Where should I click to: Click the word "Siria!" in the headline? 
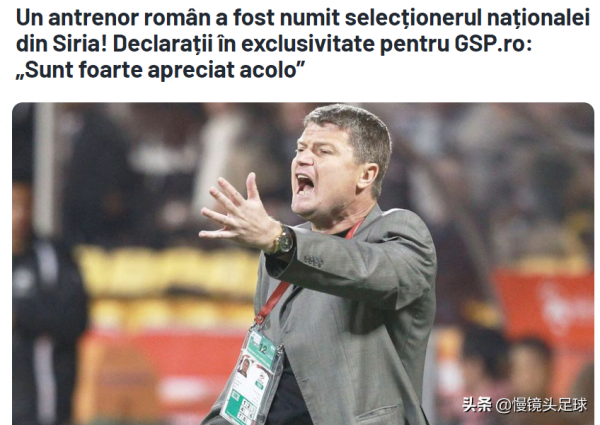pos(80,44)
